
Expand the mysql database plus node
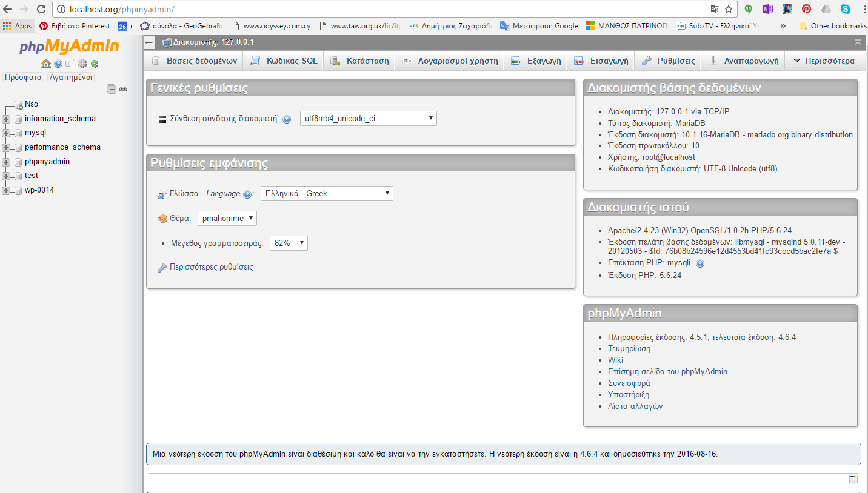[6, 133]
